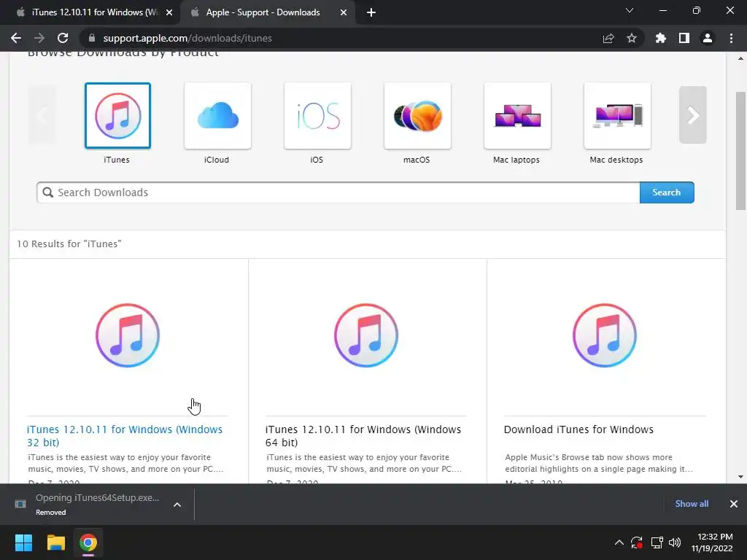
Task: Open the clock and date panel
Action: pos(712,542)
